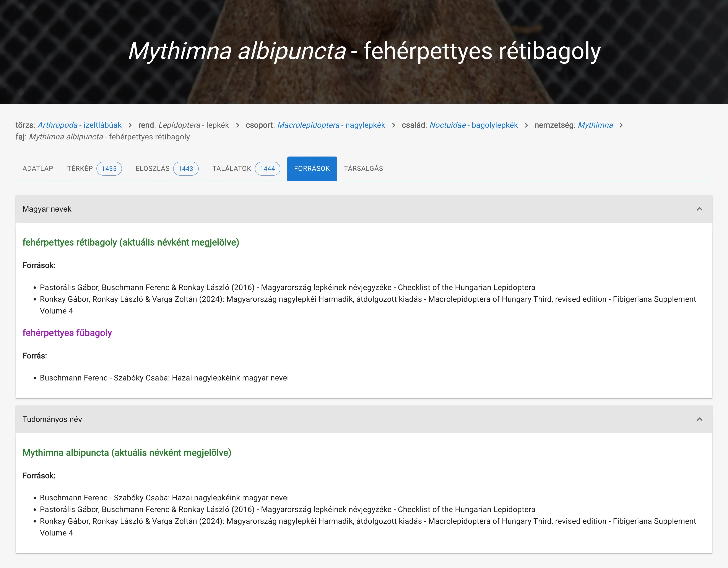Collapse the Tudományos név section chevron
This screenshot has width=728, height=568.
pyautogui.click(x=699, y=419)
